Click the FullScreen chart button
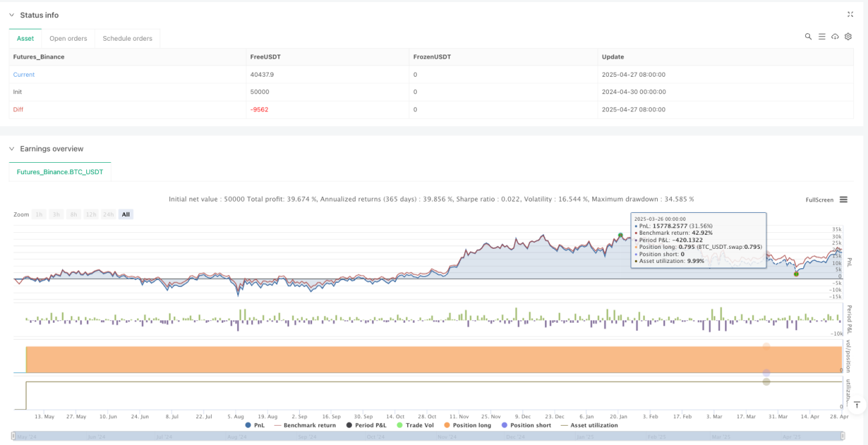868x445 pixels. coord(820,199)
